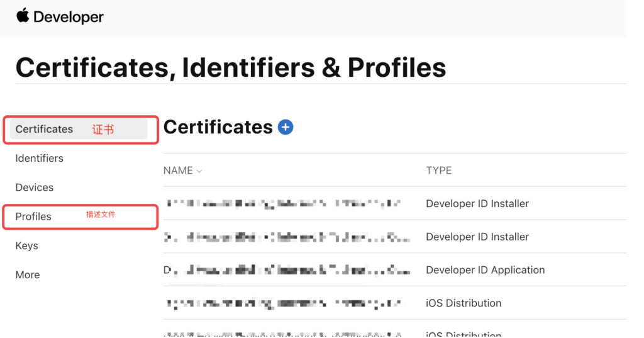The image size is (644, 338).
Task: Open the Keys sidebar section
Action: tap(26, 246)
